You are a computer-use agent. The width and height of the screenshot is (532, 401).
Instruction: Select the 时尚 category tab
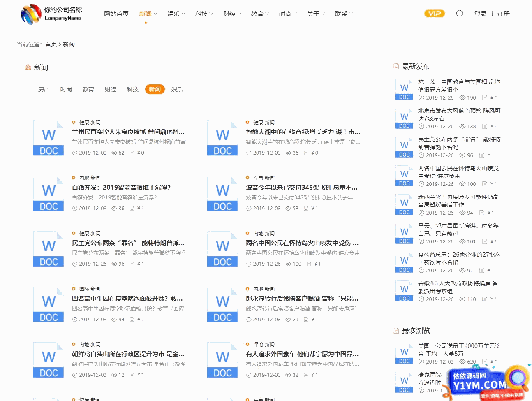[66, 89]
